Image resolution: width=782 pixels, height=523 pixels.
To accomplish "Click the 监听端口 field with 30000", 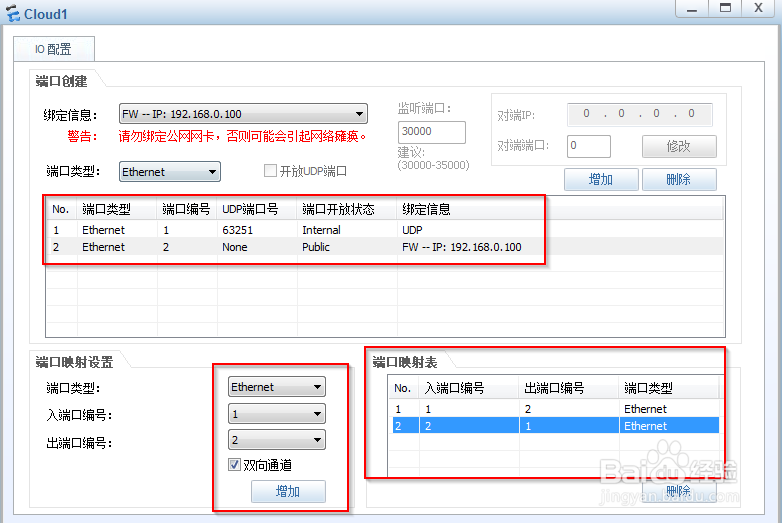I will click(x=431, y=132).
